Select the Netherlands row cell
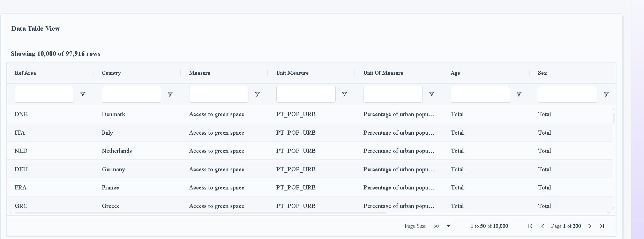The height and width of the screenshot is (239, 644). coord(117,151)
